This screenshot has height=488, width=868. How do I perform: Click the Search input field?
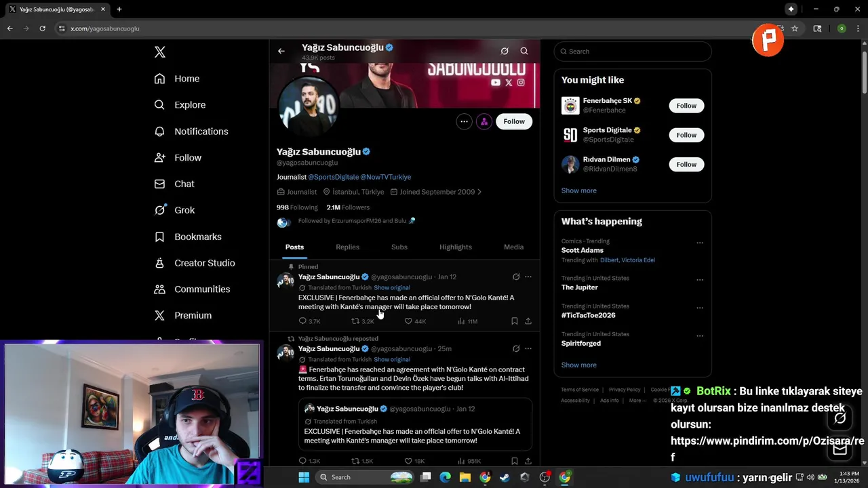click(633, 52)
